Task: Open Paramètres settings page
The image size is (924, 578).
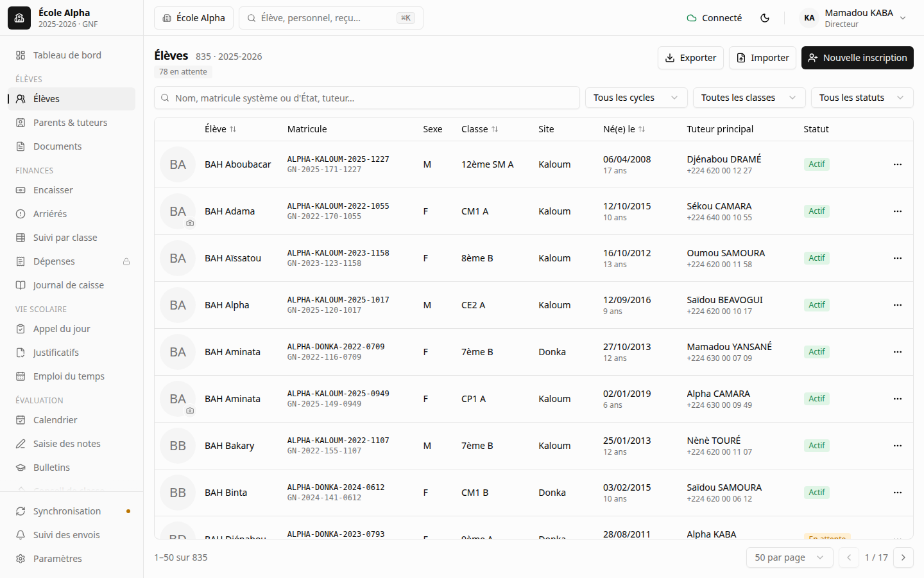Action: pos(72,559)
